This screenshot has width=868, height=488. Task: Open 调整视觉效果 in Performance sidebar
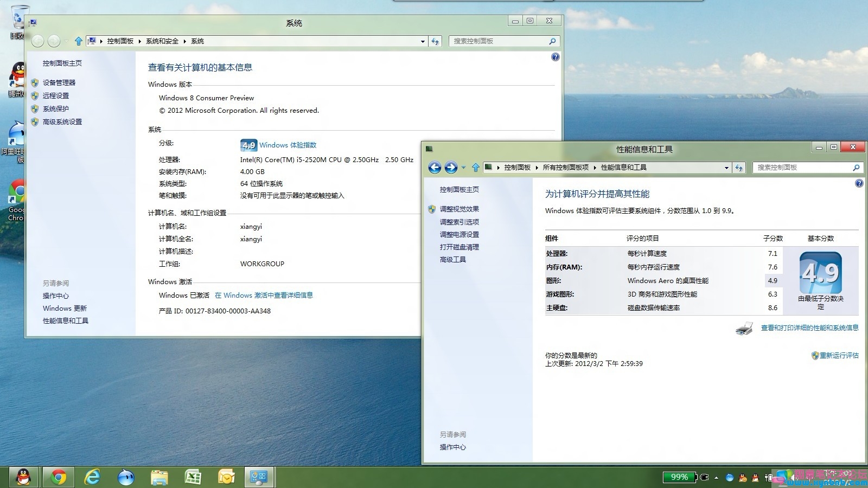tap(459, 209)
